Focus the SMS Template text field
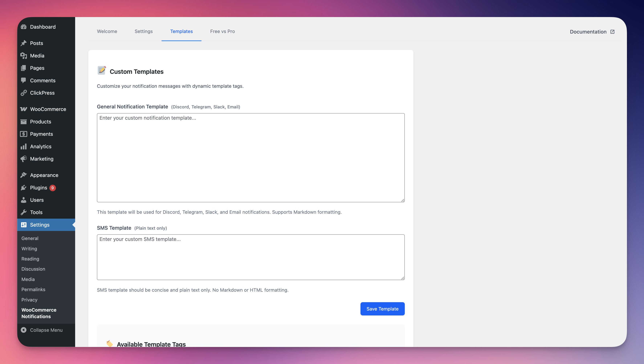This screenshot has width=644, height=364. click(250, 257)
